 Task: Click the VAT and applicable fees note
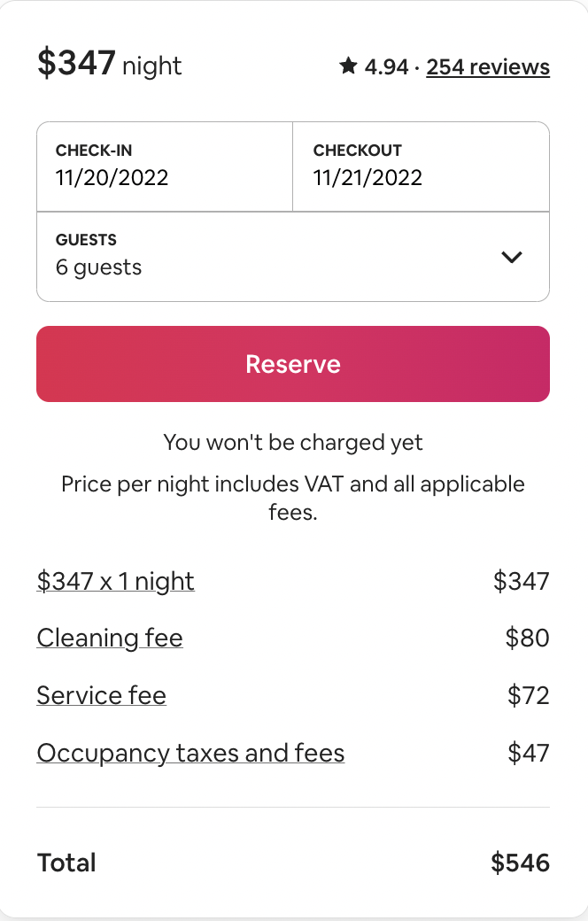(x=293, y=498)
